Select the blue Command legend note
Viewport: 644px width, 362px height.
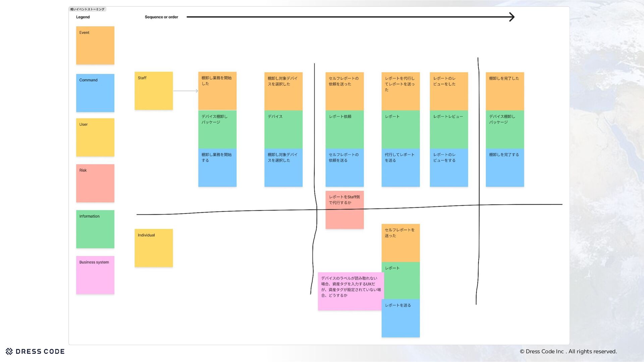pyautogui.click(x=95, y=93)
